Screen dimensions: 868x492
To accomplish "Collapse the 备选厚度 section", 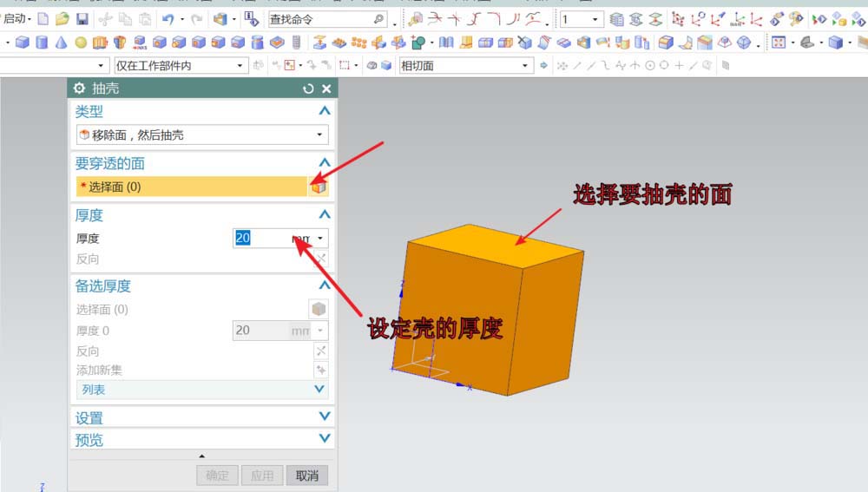I will [x=324, y=285].
